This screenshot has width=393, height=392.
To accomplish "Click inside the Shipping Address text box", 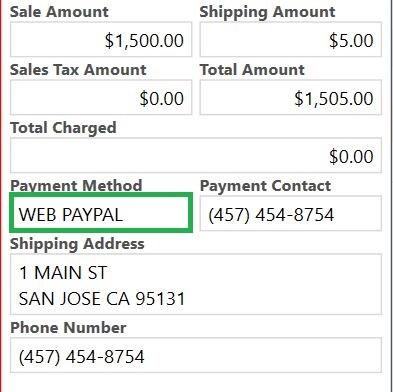I will coord(196,284).
